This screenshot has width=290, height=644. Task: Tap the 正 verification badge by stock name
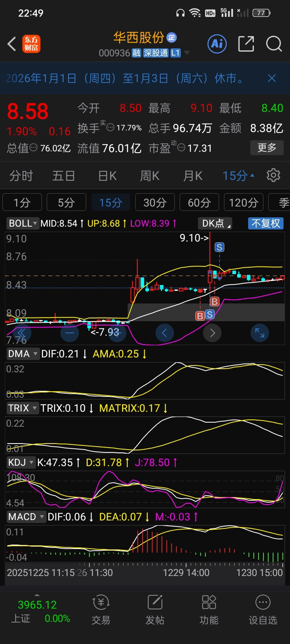click(172, 38)
